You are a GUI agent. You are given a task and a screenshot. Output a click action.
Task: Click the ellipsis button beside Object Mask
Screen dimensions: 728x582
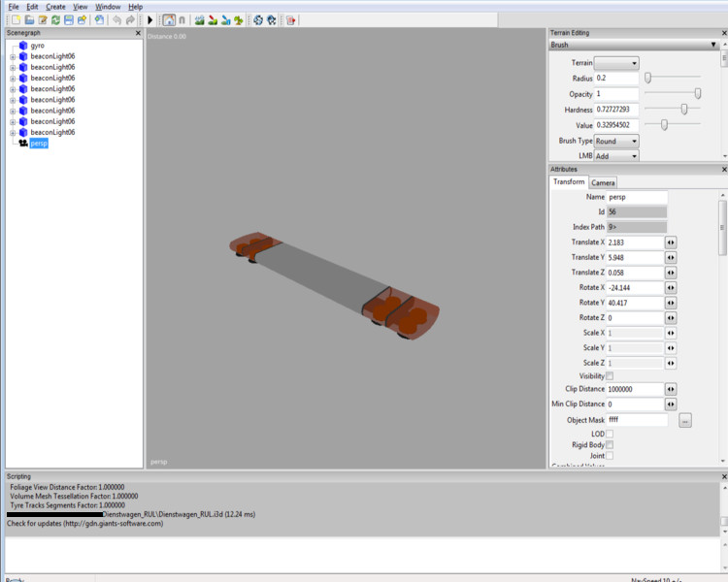[684, 421]
